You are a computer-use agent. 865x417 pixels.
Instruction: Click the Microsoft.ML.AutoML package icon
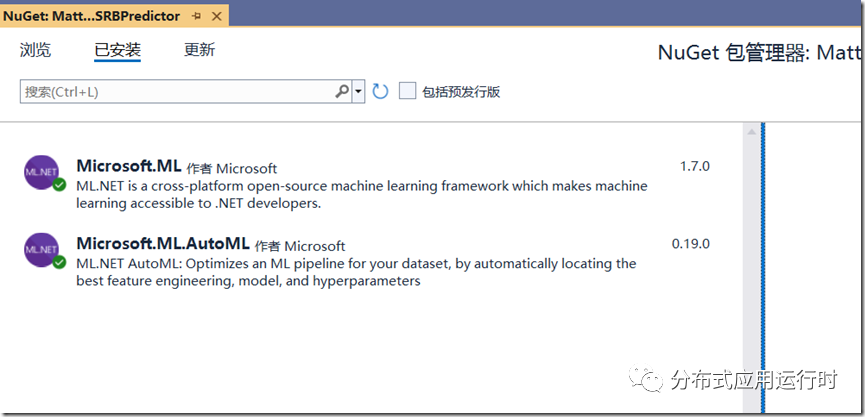(x=41, y=249)
